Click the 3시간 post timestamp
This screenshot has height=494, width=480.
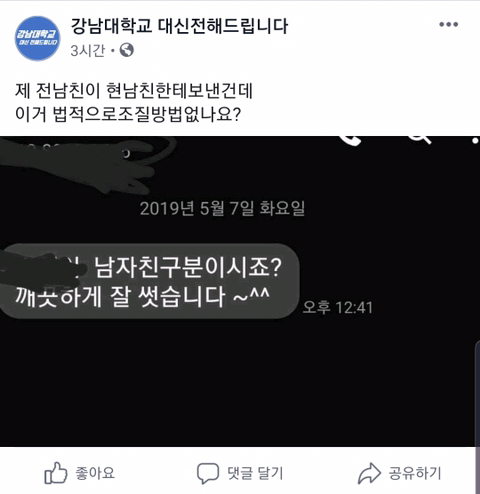pyautogui.click(x=88, y=51)
